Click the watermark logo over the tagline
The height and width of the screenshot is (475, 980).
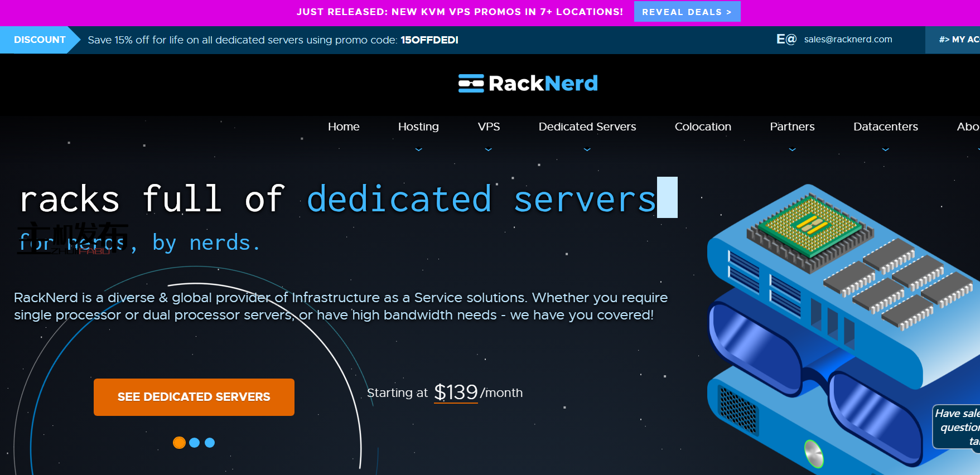pos(73,238)
